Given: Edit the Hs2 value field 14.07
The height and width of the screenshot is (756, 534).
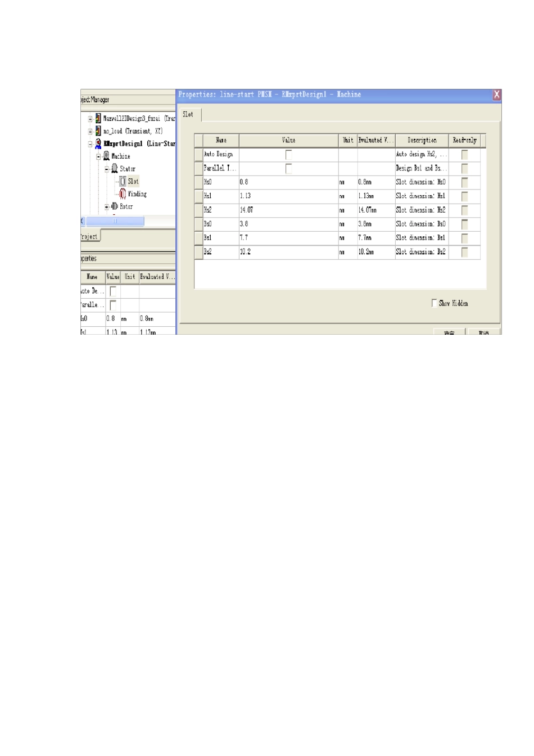Looking at the screenshot, I should click(289, 210).
